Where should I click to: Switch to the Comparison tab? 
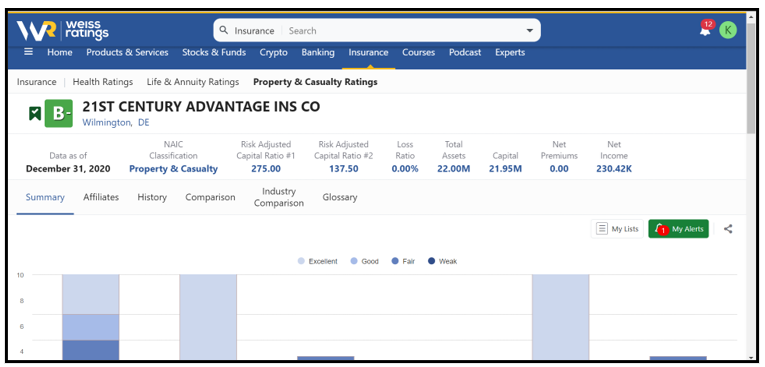(210, 197)
